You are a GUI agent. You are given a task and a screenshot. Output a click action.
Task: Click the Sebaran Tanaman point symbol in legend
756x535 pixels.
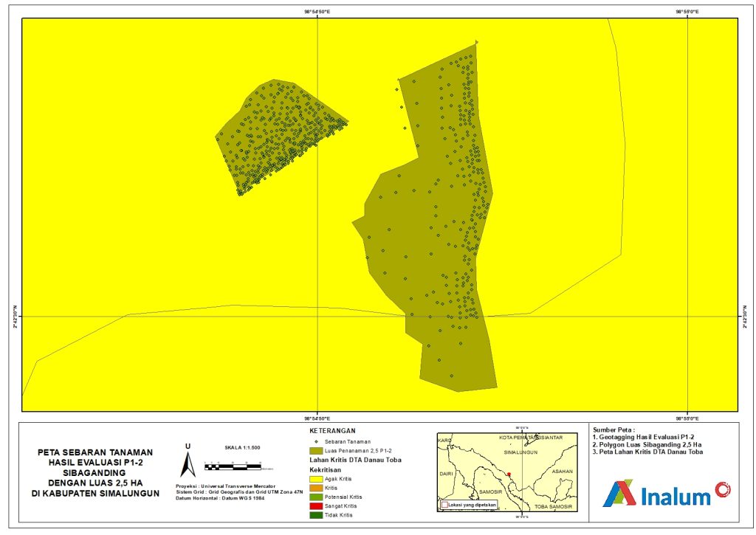[x=315, y=441]
